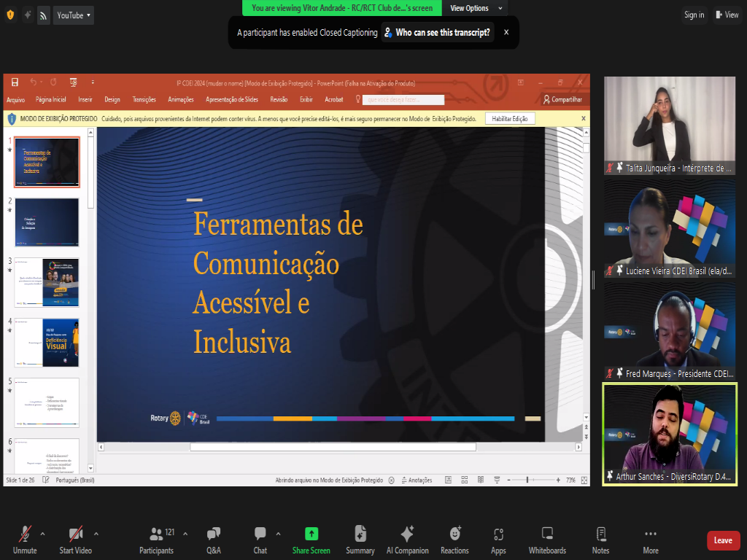Image resolution: width=747 pixels, height=560 pixels.
Task: Start Video camera
Action: pyautogui.click(x=76, y=540)
